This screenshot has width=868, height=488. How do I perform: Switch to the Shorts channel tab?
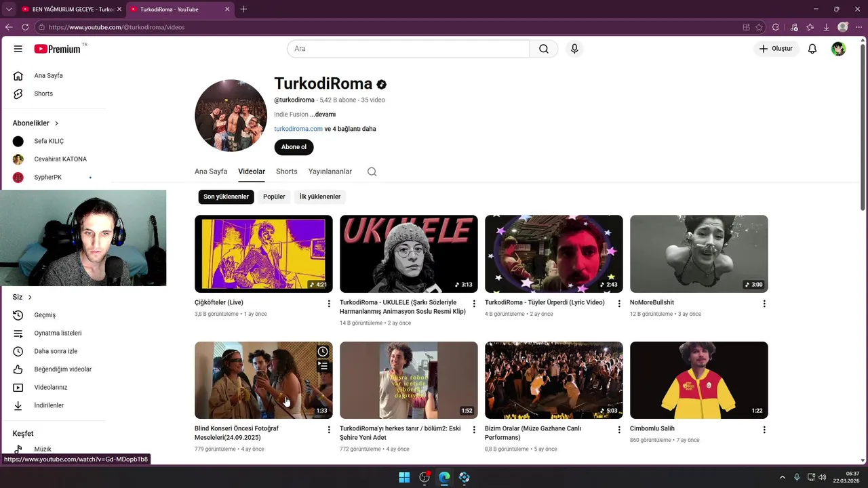287,171
